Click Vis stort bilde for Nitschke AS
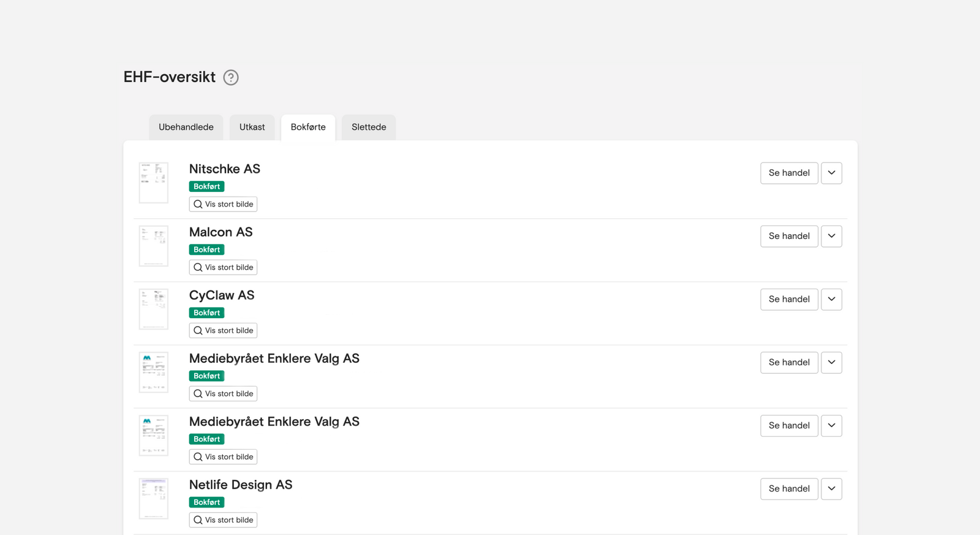 tap(223, 204)
